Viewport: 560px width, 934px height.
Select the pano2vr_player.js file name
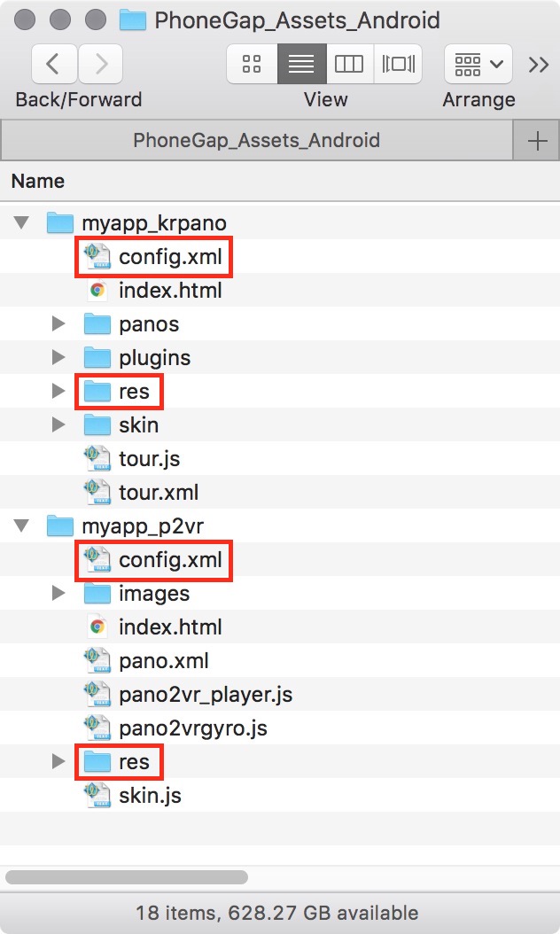pyautogui.click(x=206, y=695)
